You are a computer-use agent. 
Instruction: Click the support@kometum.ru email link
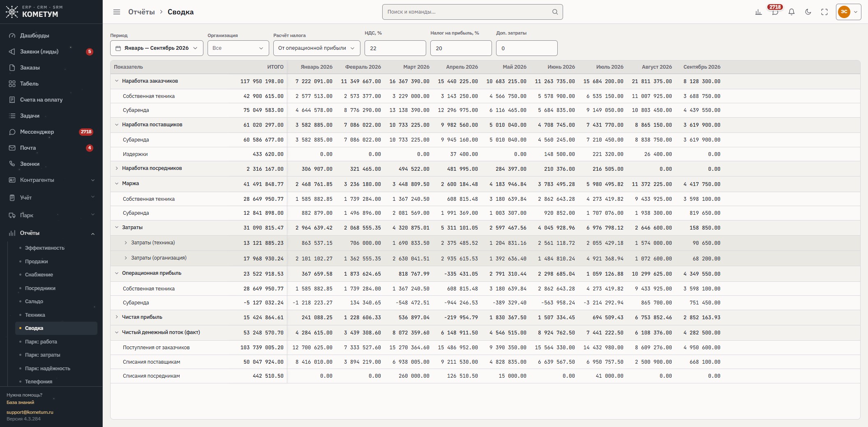30,412
